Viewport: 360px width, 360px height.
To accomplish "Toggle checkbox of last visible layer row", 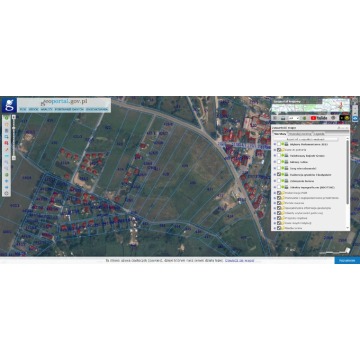I will pyautogui.click(x=279, y=228).
